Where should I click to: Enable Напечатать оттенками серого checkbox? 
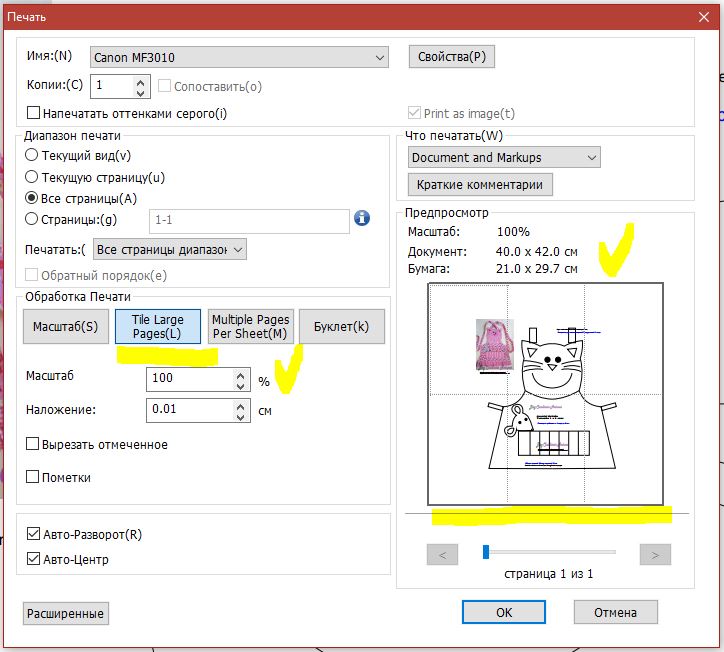coord(33,113)
